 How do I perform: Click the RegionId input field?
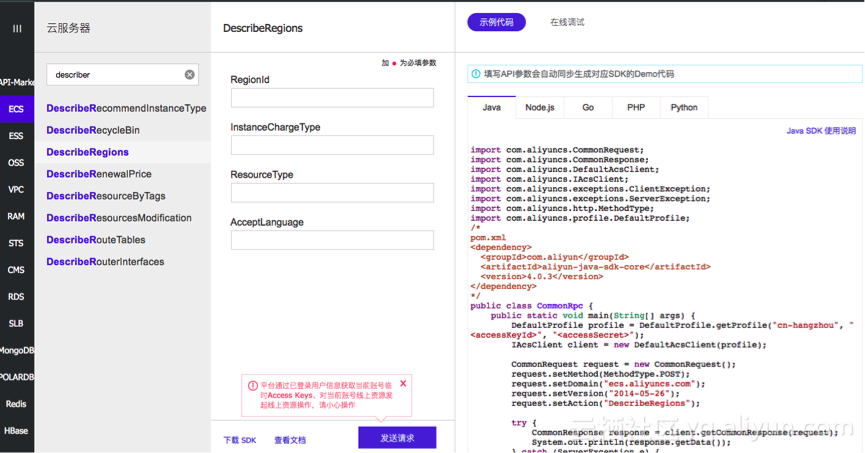coord(332,98)
